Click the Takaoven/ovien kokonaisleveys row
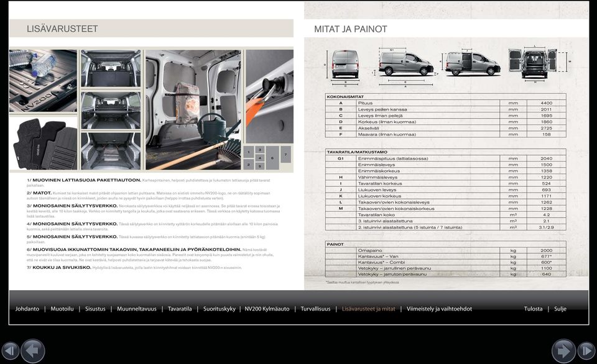Viewport: 597px width, 364px height. 445,202
